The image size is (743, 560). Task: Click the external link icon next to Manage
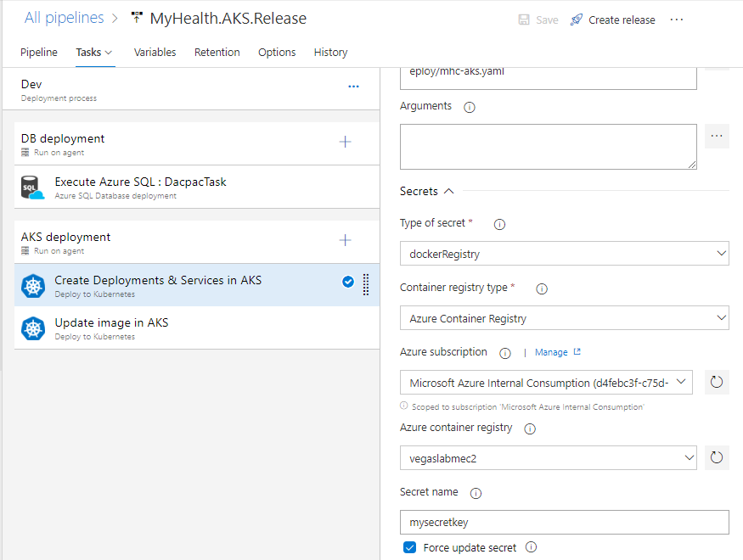(x=577, y=352)
